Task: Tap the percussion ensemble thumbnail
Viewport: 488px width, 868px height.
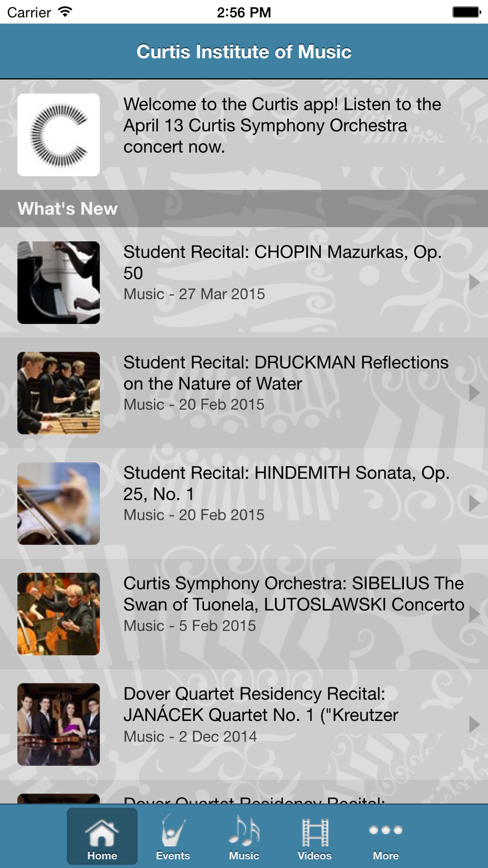Action: (59, 393)
